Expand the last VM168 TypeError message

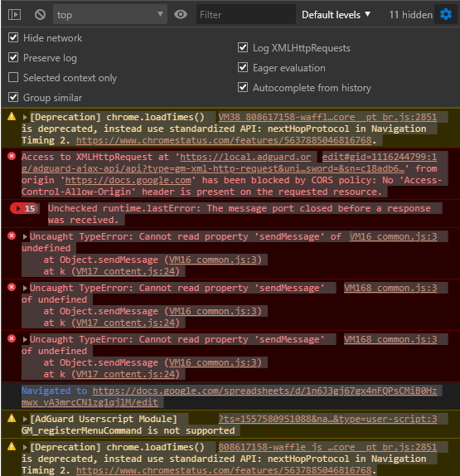point(25,339)
